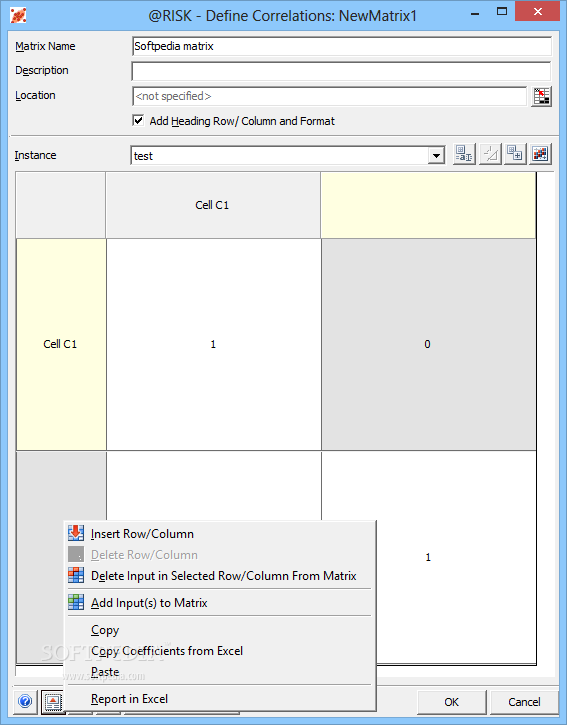The width and height of the screenshot is (567, 725).
Task: Select Copy in the context menu
Action: [220, 630]
